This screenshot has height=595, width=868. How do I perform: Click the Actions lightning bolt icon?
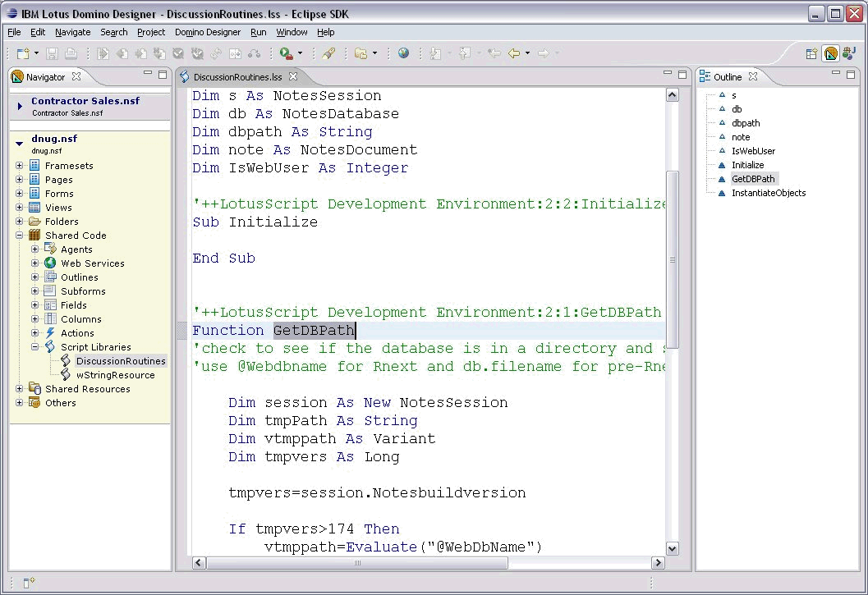tap(50, 332)
